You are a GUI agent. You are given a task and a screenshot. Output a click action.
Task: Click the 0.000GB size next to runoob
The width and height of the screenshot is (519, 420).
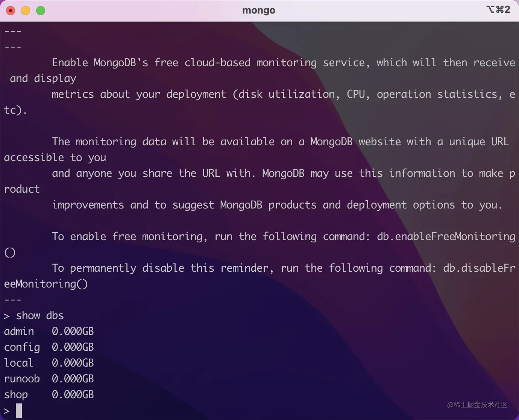coord(73,379)
